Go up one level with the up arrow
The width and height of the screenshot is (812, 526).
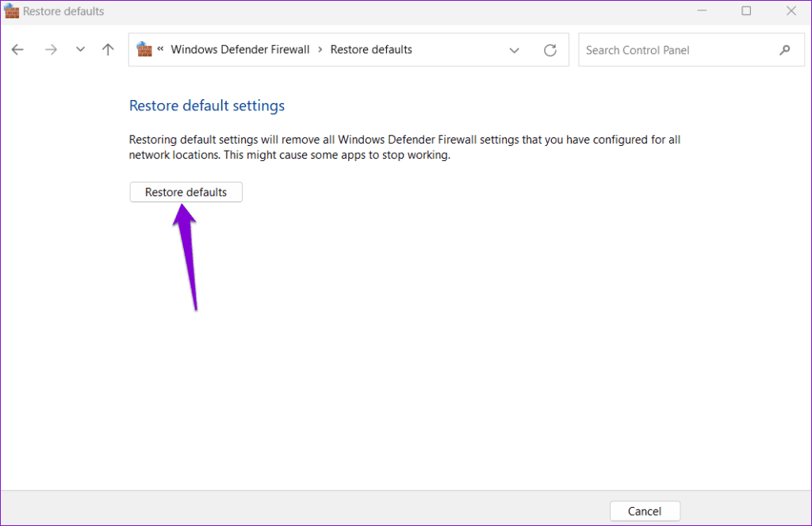[108, 50]
